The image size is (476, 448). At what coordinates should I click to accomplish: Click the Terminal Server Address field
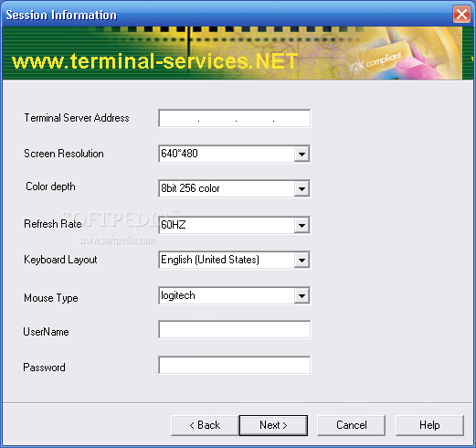(235, 118)
